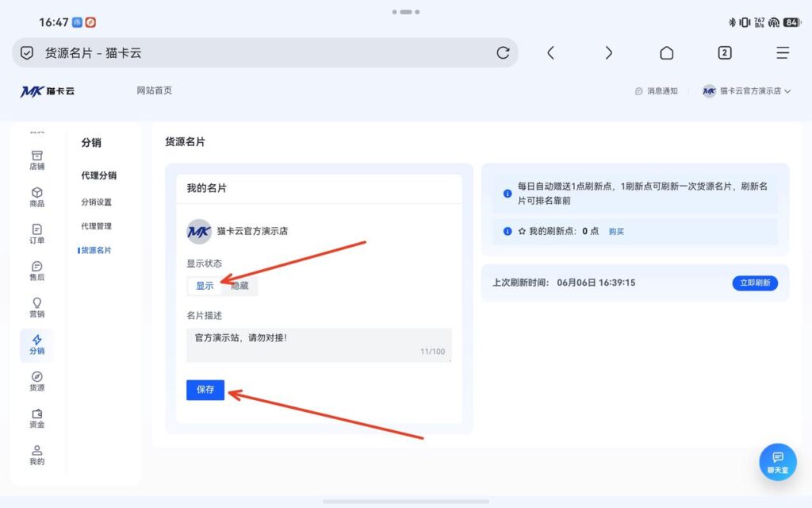The height and width of the screenshot is (508, 812).
Task: Tap the address bar showing 货源名片 - 猫卡云
Action: click(265, 53)
